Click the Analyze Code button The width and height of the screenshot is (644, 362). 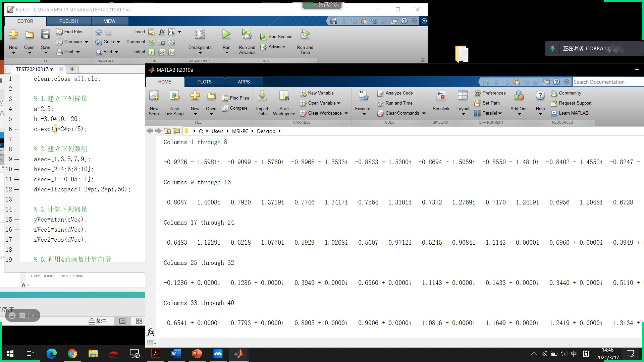(395, 93)
